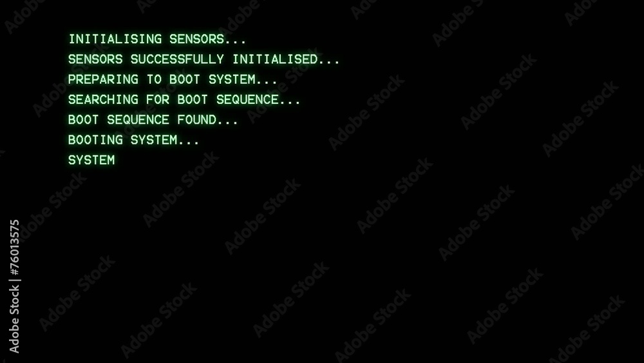Viewport: 644px width, 363px height.
Task: Click the vertical 'Adobe Stock | #76013575' label
Action: [14, 286]
